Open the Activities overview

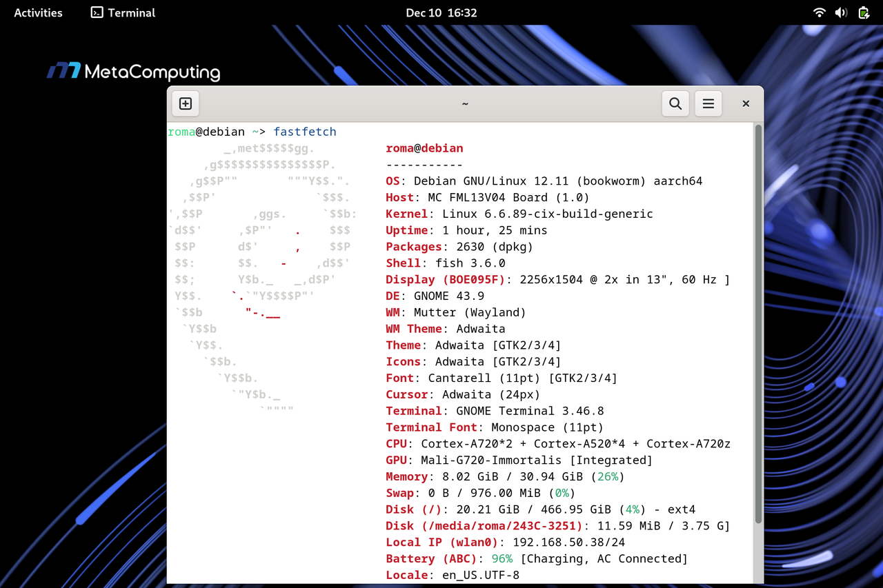(38, 12)
